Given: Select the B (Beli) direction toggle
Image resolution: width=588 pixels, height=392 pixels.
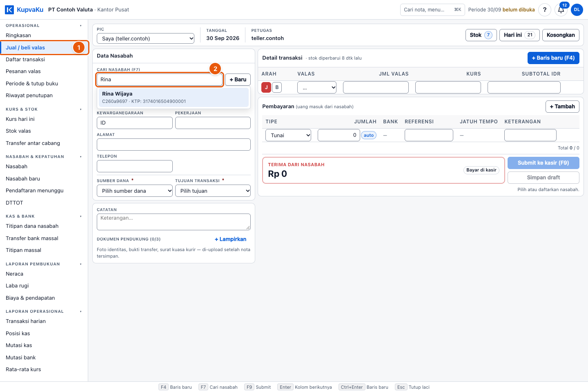Looking at the screenshot, I should (x=277, y=87).
